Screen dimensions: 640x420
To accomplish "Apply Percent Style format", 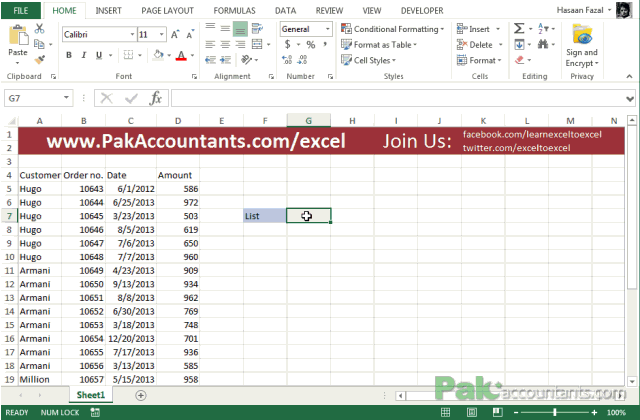I will [311, 44].
